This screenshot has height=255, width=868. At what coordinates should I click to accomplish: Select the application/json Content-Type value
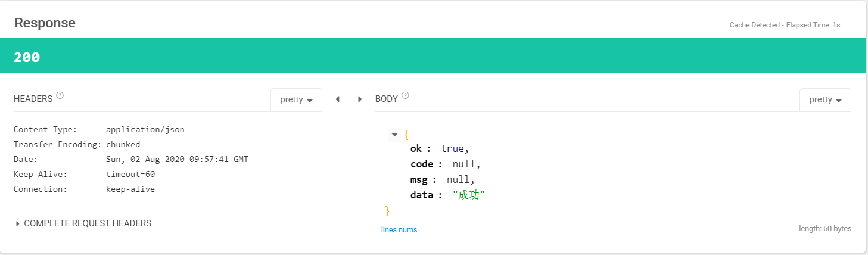(x=145, y=129)
